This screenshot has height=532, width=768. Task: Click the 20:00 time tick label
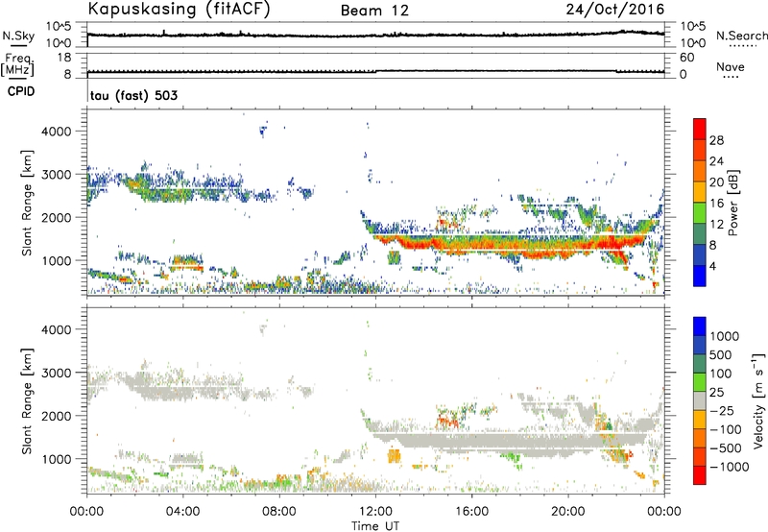pos(568,512)
